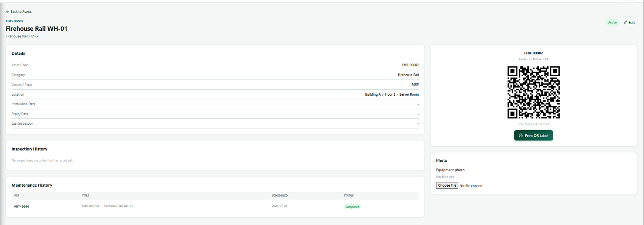Image resolution: width=644 pixels, height=225 pixels.
Task: Click the No inspections recorded message
Action: point(42,161)
